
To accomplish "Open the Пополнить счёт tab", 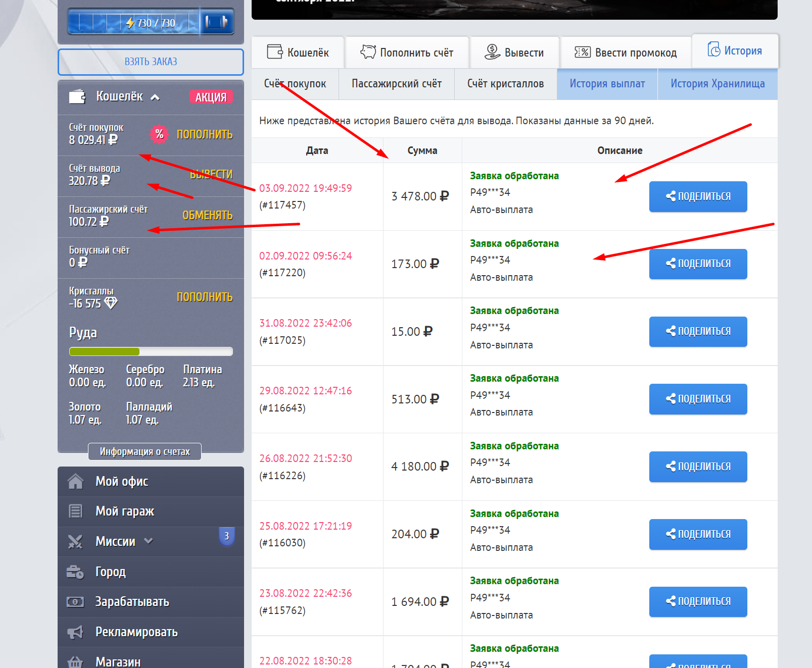I will click(x=407, y=52).
